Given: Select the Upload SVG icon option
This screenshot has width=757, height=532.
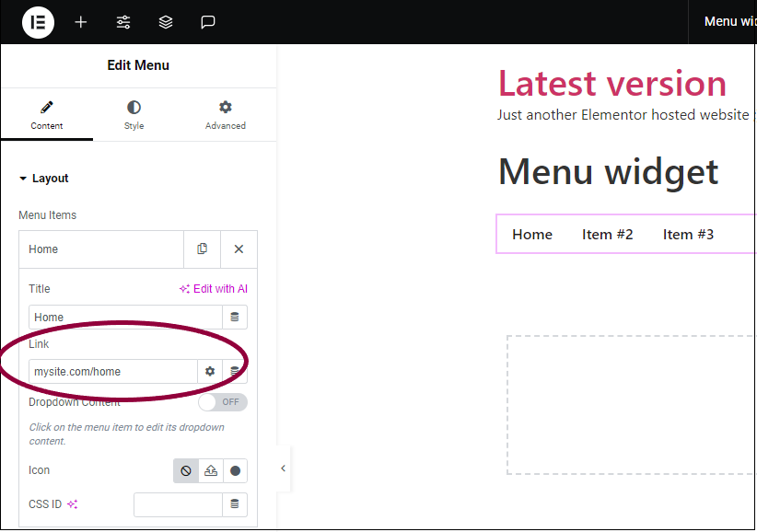Looking at the screenshot, I should (211, 470).
